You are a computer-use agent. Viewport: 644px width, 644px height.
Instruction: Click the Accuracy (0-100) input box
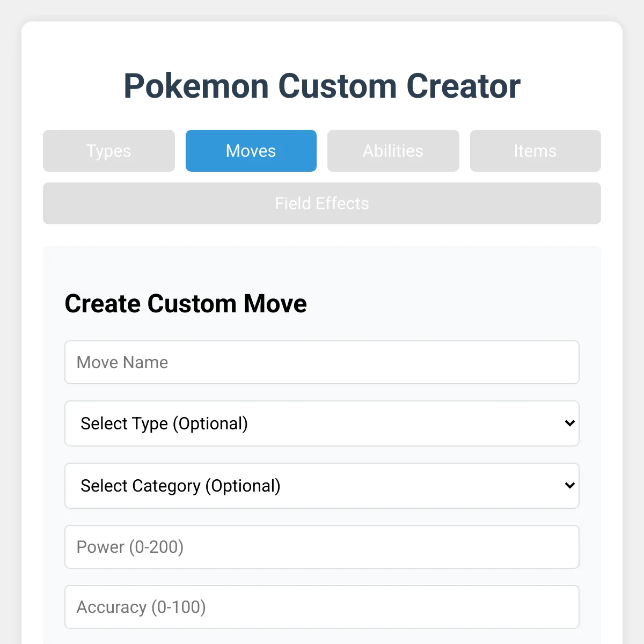(x=322, y=607)
